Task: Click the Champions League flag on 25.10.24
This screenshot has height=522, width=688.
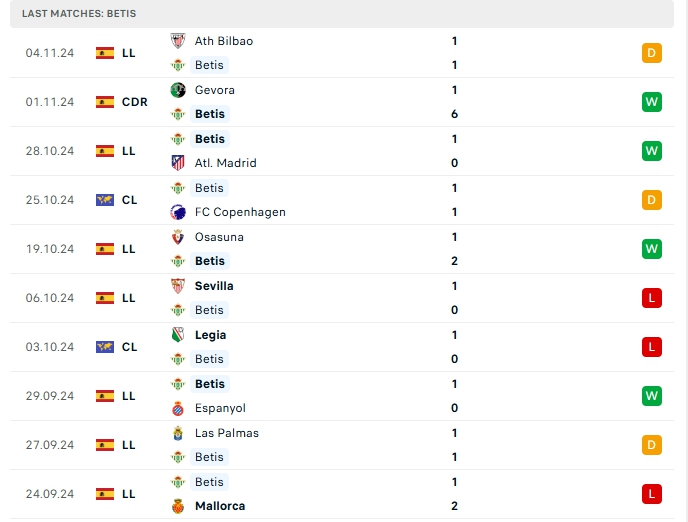Action: [105, 200]
